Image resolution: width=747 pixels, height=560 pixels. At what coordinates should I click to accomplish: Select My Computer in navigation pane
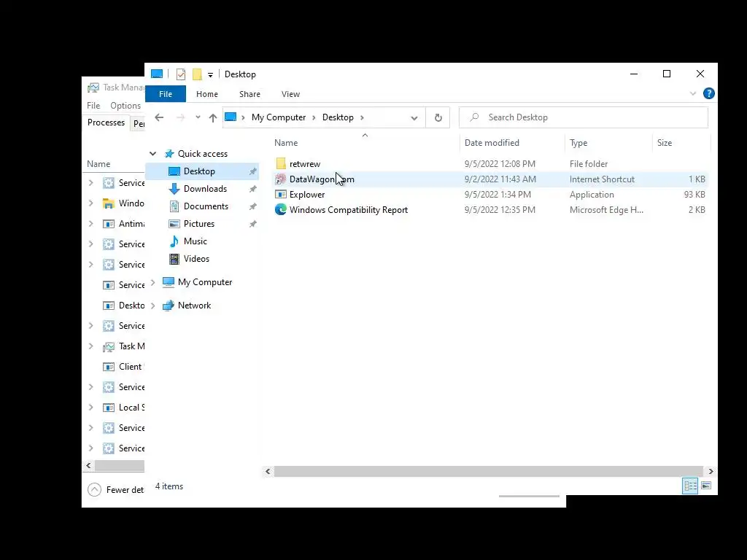(205, 282)
